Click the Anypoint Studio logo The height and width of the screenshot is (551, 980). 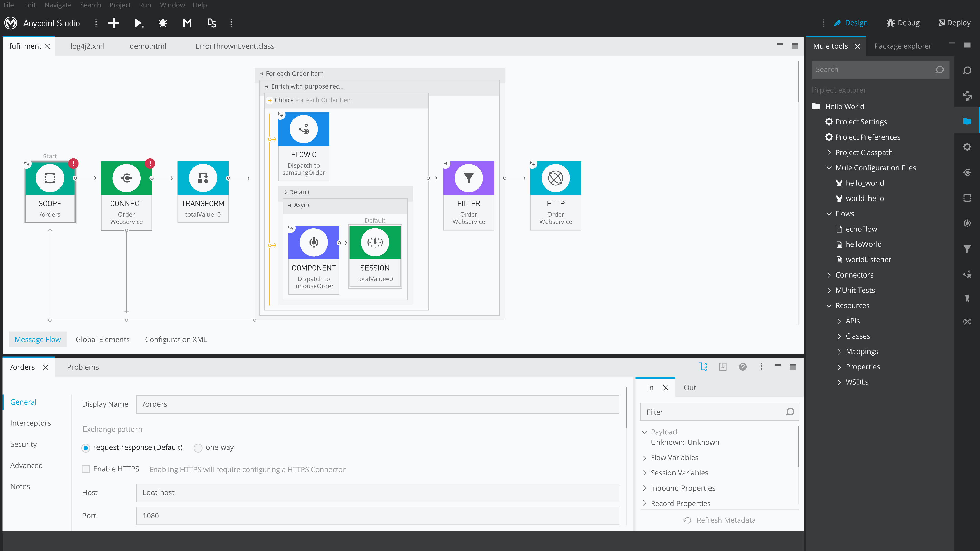click(11, 23)
